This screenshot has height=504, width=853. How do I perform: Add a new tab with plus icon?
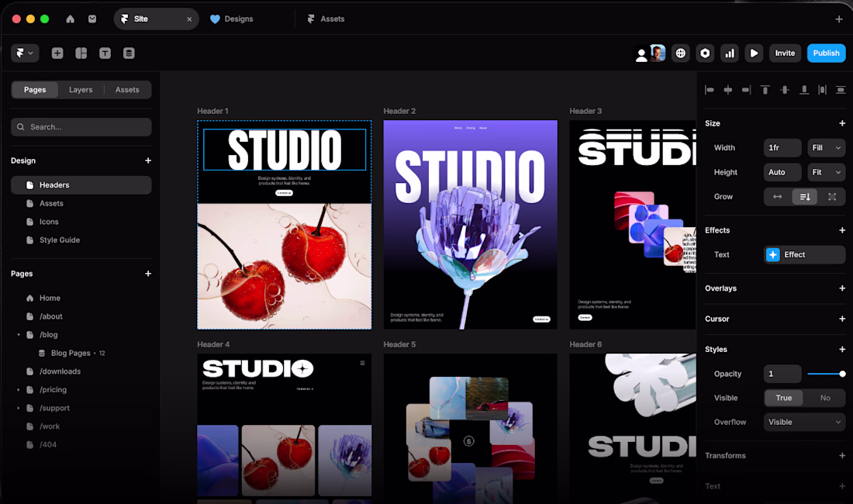[839, 19]
